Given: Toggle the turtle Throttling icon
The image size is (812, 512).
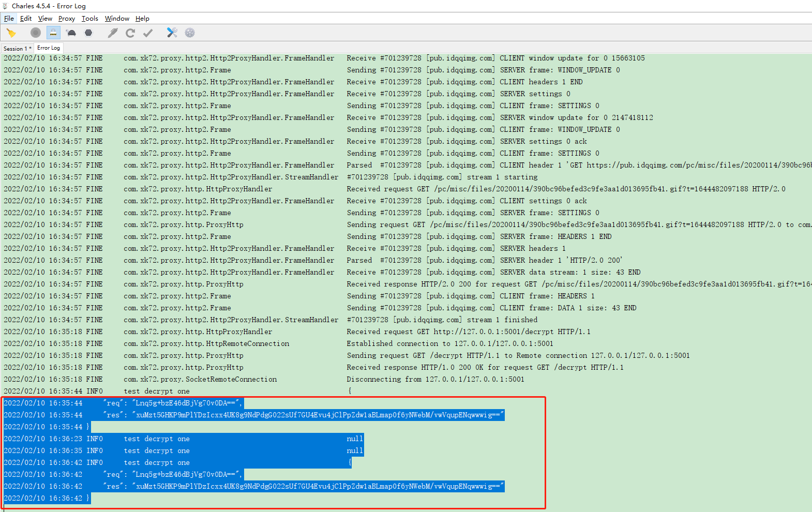Looking at the screenshot, I should click(x=71, y=33).
